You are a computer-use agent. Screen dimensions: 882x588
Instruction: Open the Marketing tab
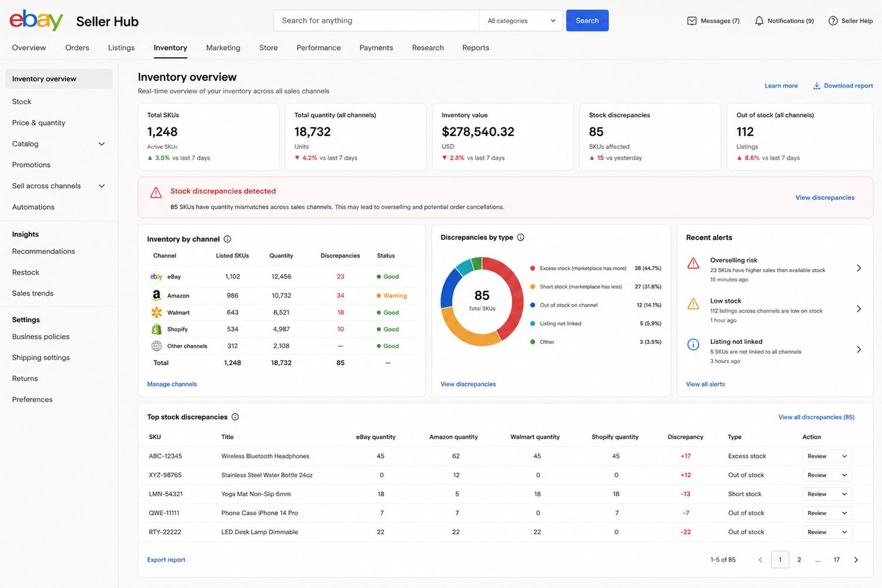point(223,48)
